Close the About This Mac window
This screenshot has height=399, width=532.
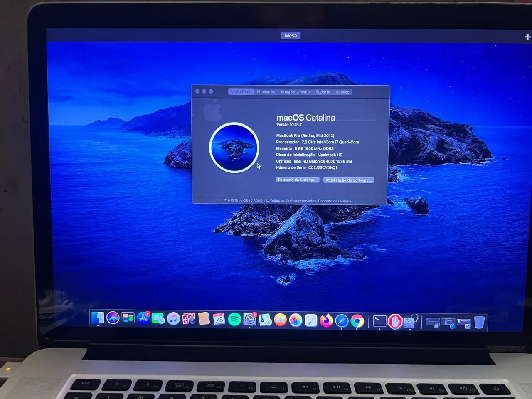pos(198,91)
